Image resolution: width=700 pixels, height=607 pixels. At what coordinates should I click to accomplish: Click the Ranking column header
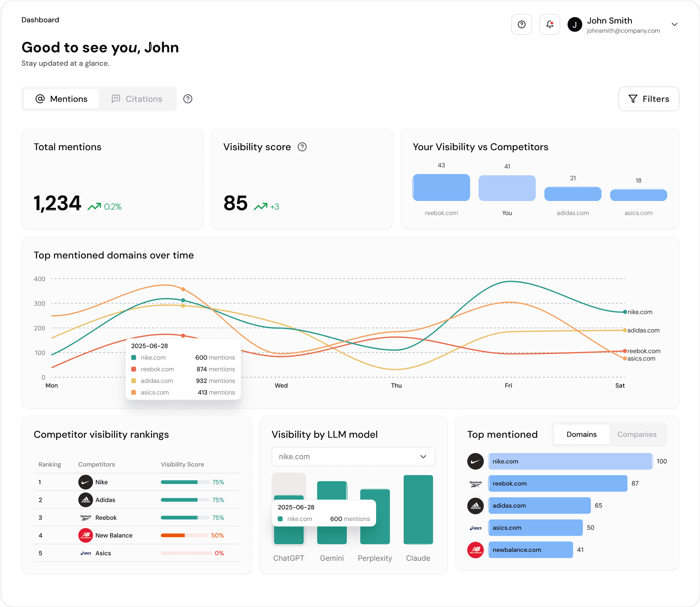pos(50,464)
